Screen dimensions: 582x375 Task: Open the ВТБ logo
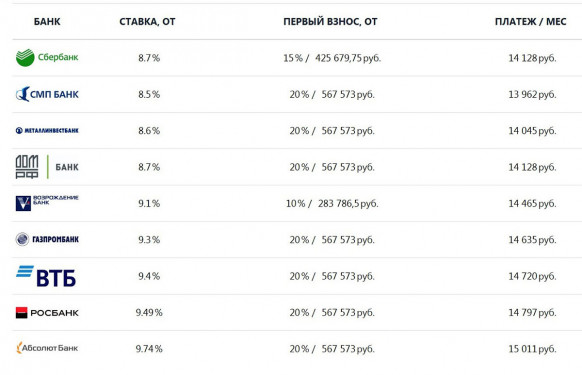pos(46,276)
